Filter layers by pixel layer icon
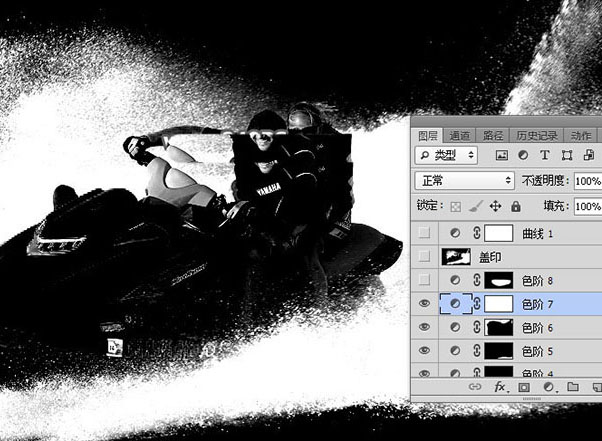 coord(502,155)
